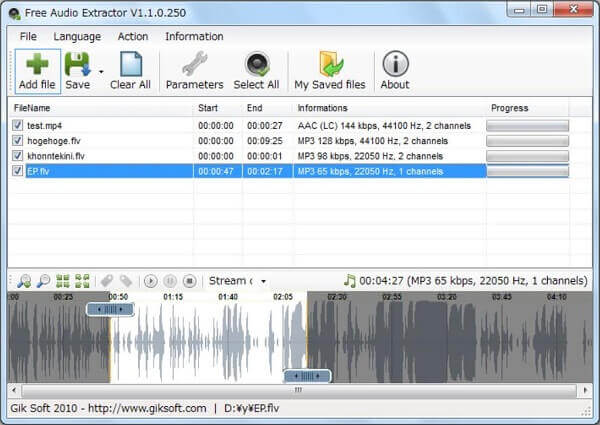This screenshot has height=425, width=600.
Task: Click the selection start handle on waveform
Action: click(110, 309)
